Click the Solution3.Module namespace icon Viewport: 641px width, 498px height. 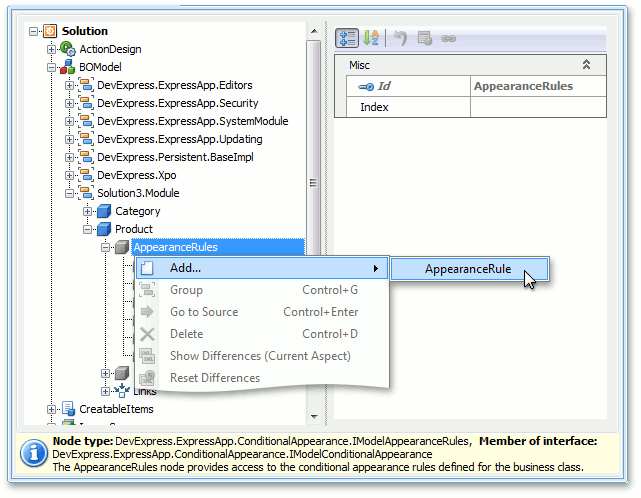(x=86, y=193)
